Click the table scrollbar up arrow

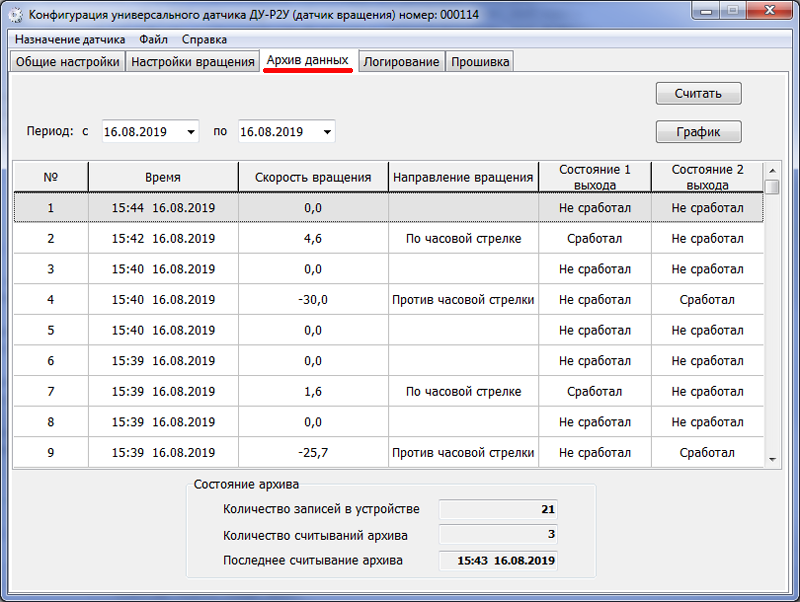(772, 170)
